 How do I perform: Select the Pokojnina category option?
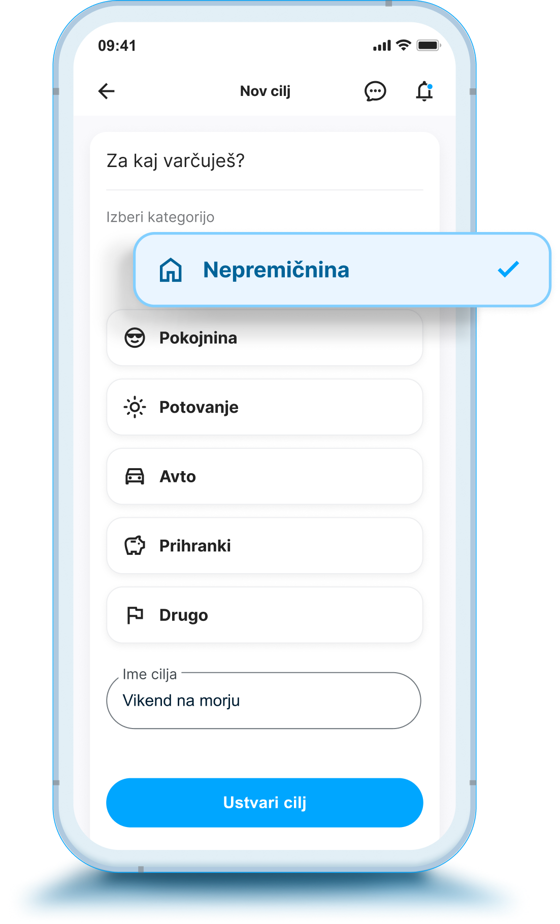[x=264, y=338]
